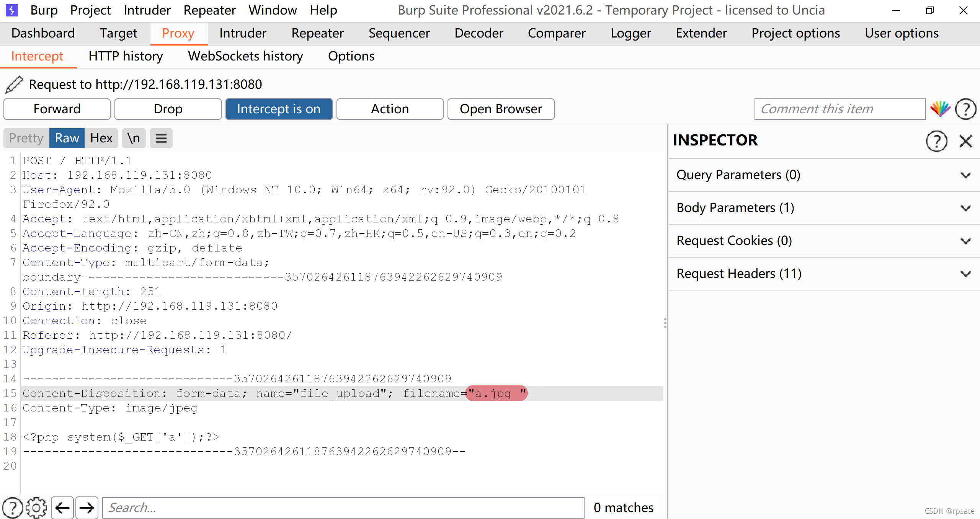The width and height of the screenshot is (980, 519).
Task: Expand Request Cookies (0) section
Action: (824, 241)
